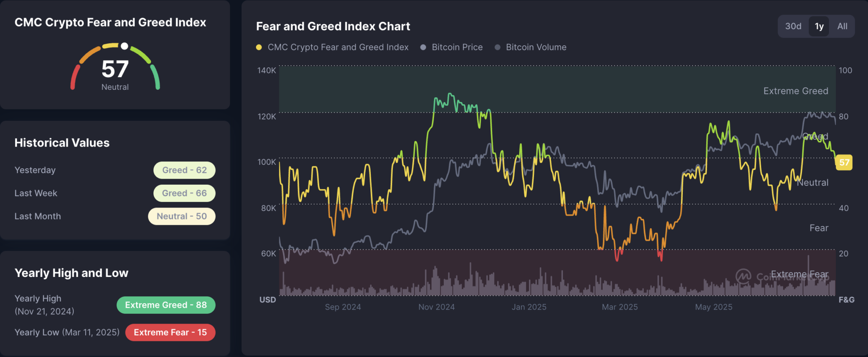The height and width of the screenshot is (357, 868).
Task: Click the 120K price axis label
Action: click(267, 116)
